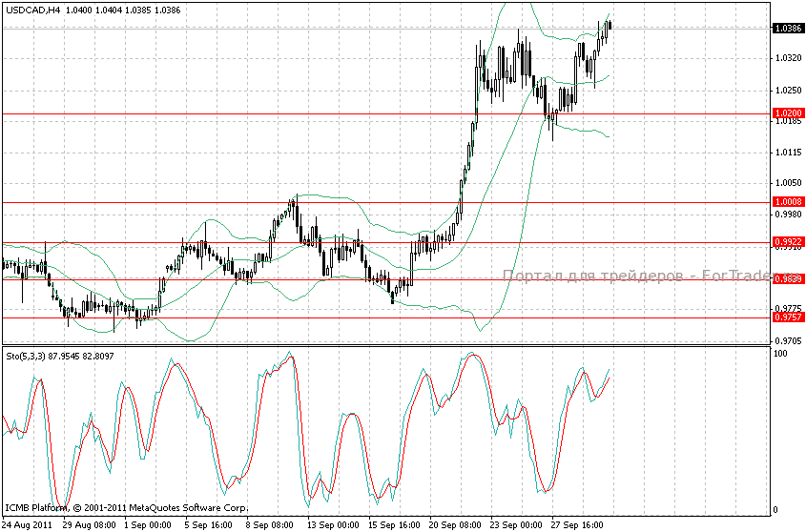
Task: Click the 1.0050 price scale value
Action: coord(788,183)
